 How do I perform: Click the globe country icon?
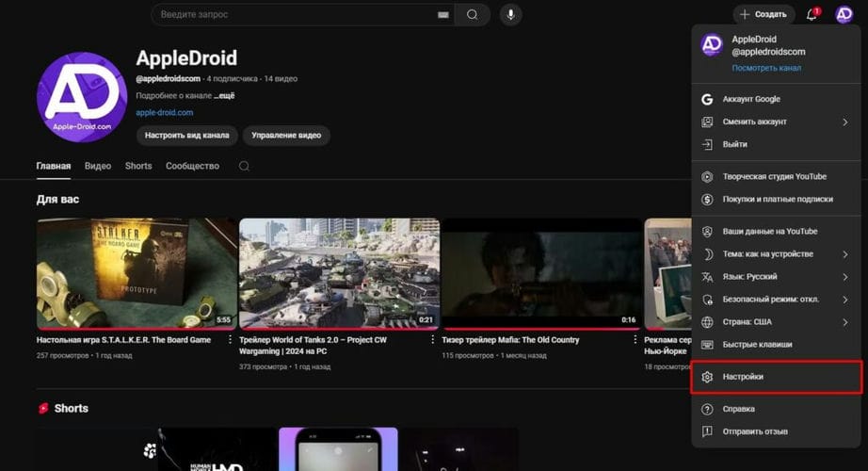click(x=707, y=322)
